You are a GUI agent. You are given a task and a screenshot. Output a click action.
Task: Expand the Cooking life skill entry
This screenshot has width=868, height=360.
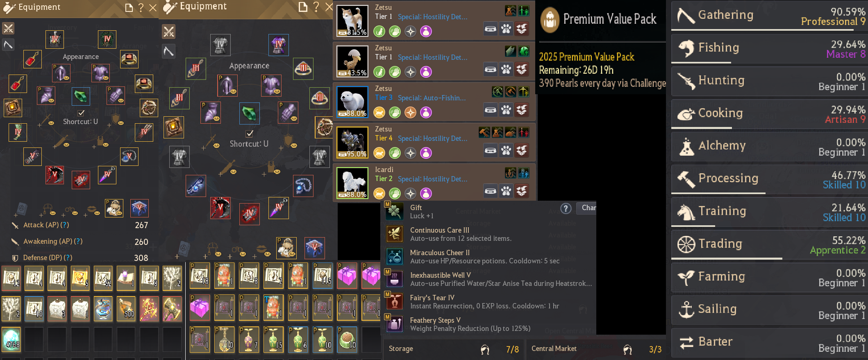click(x=770, y=113)
